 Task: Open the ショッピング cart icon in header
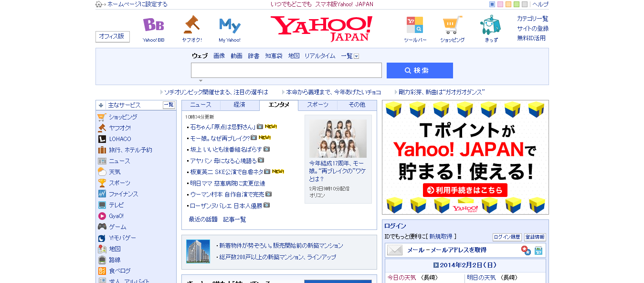[452, 25]
